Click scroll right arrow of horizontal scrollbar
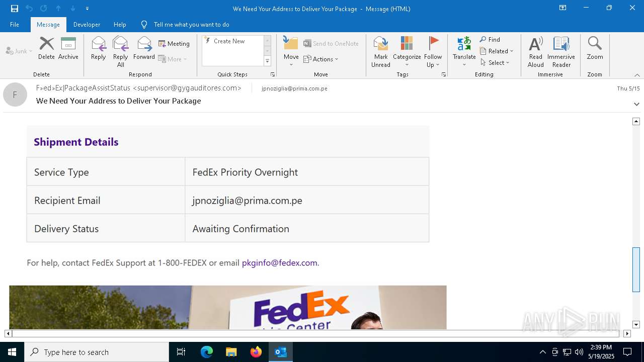Image resolution: width=644 pixels, height=362 pixels. 627,333
